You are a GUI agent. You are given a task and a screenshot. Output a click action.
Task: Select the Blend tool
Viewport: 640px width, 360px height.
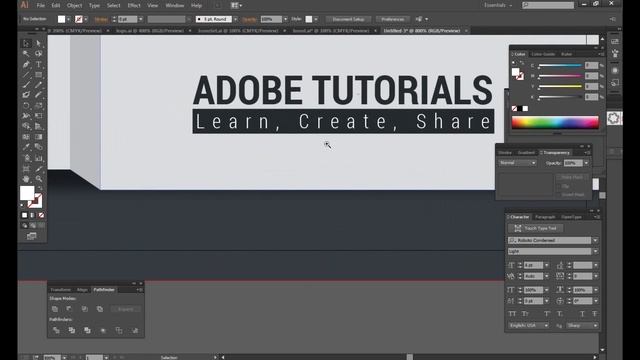(39, 147)
